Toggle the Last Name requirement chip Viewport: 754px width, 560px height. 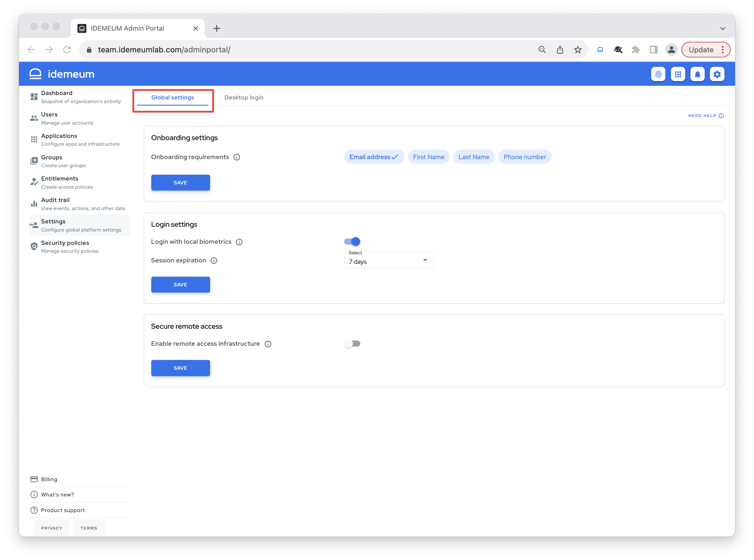pyautogui.click(x=474, y=157)
